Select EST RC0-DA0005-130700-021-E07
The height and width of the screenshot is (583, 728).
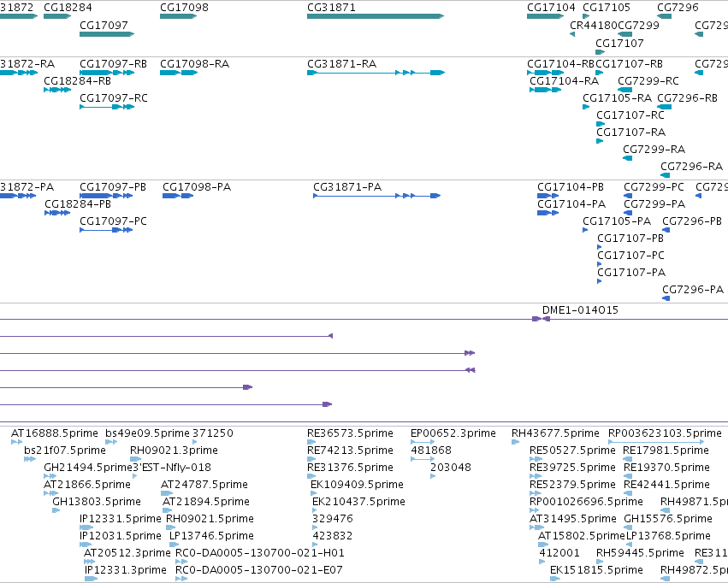coord(181,580)
